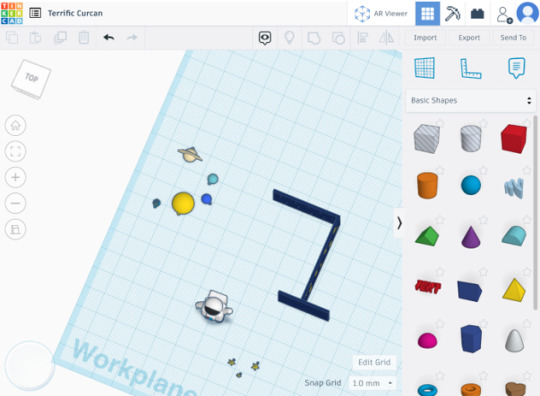Invite collaborators with add-person icon
This screenshot has height=396, width=540.
tap(504, 14)
